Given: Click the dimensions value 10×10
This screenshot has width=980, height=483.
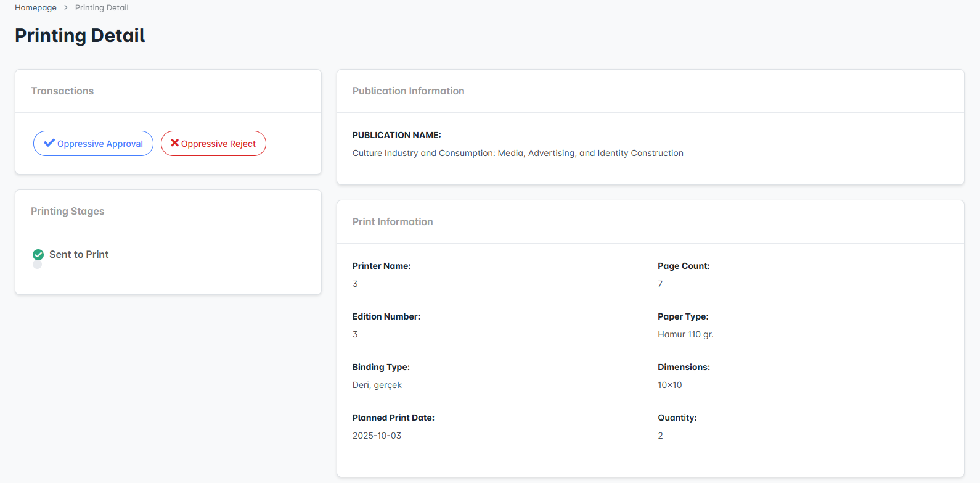Looking at the screenshot, I should [669, 385].
